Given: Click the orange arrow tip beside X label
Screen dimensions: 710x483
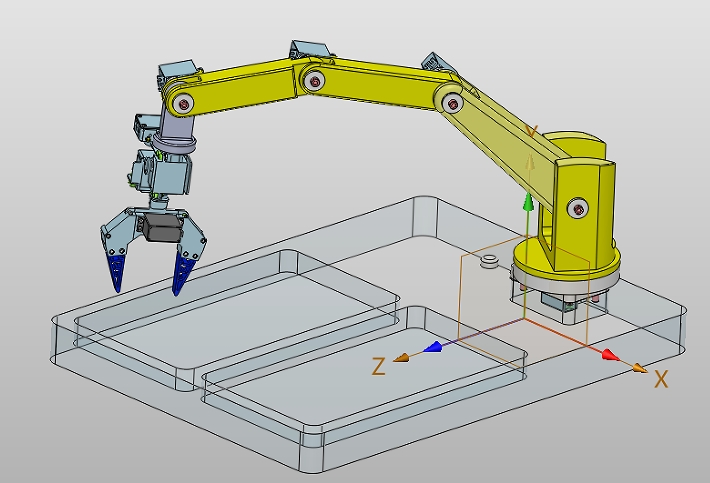Looking at the screenshot, I should tap(640, 368).
